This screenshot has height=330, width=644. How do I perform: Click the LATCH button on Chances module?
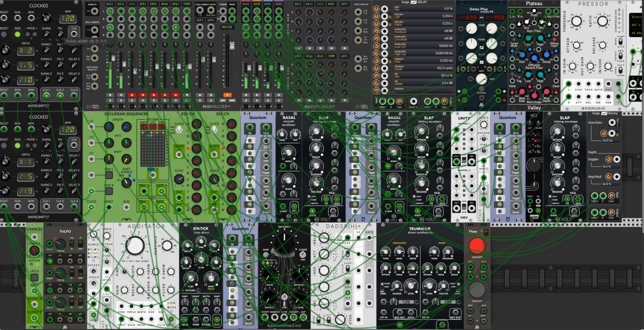pyautogui.click(x=34, y=278)
